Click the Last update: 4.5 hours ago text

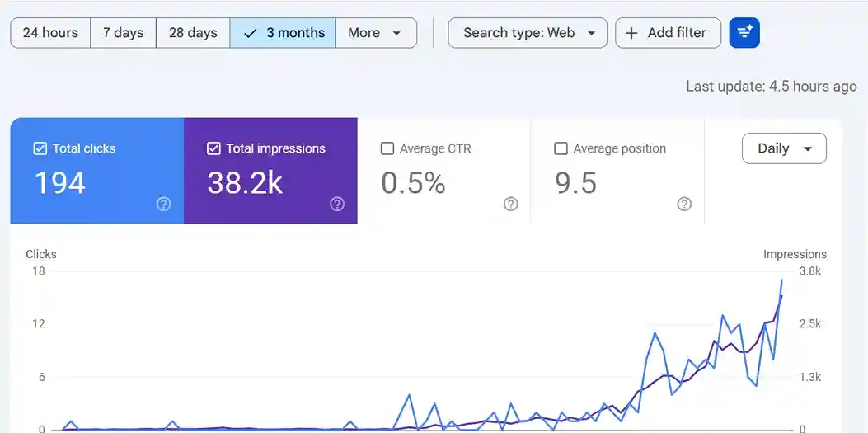point(771,87)
